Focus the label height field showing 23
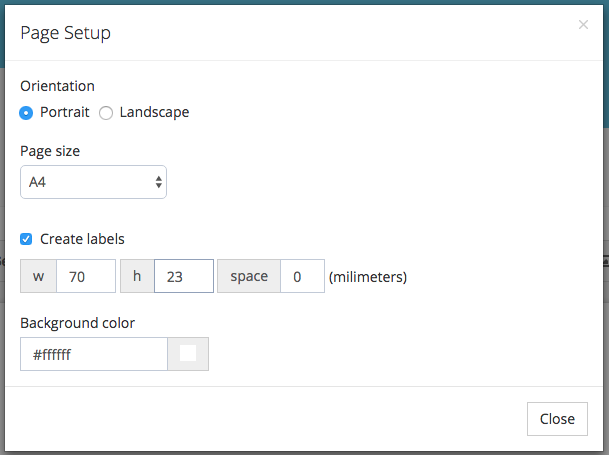The width and height of the screenshot is (609, 455). 184,276
